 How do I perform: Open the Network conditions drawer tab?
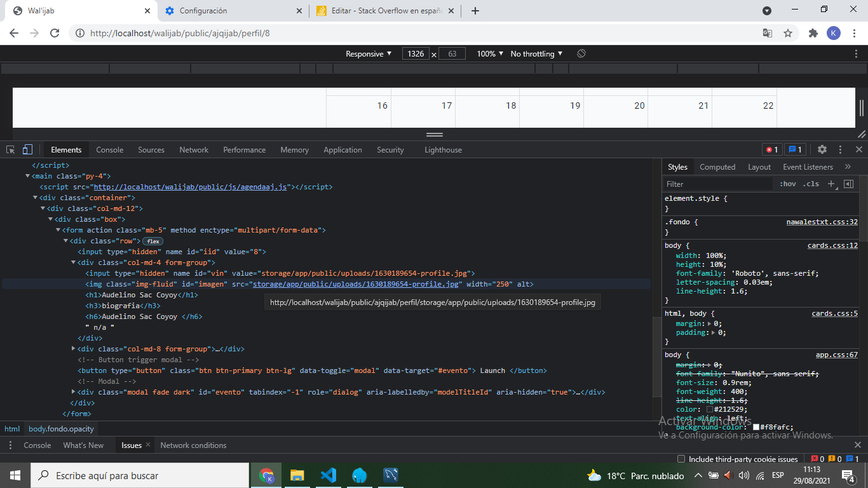(x=193, y=445)
